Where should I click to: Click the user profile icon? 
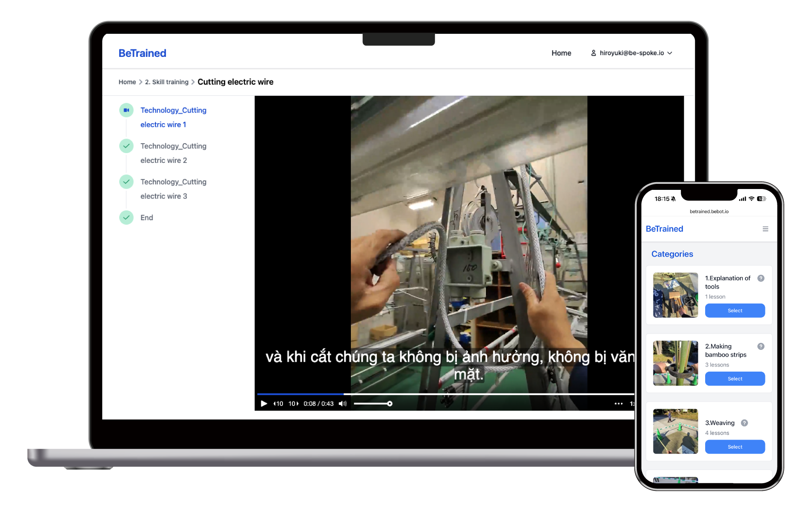pyautogui.click(x=594, y=53)
